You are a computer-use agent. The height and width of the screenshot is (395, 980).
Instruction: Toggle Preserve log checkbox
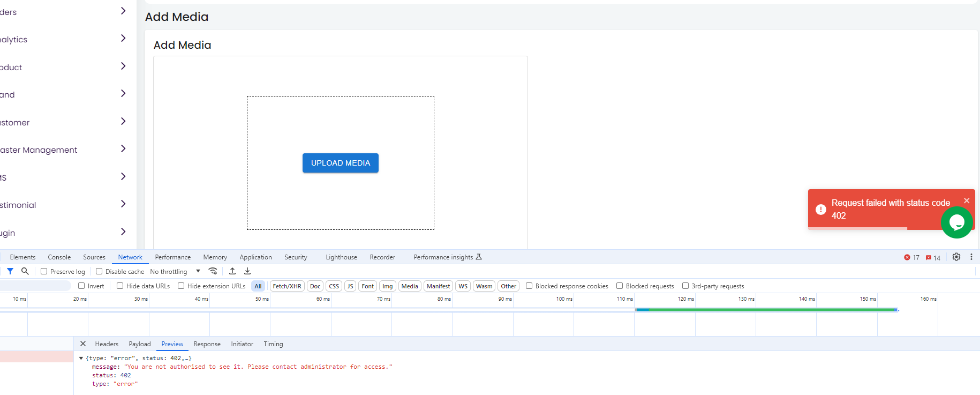coord(44,271)
